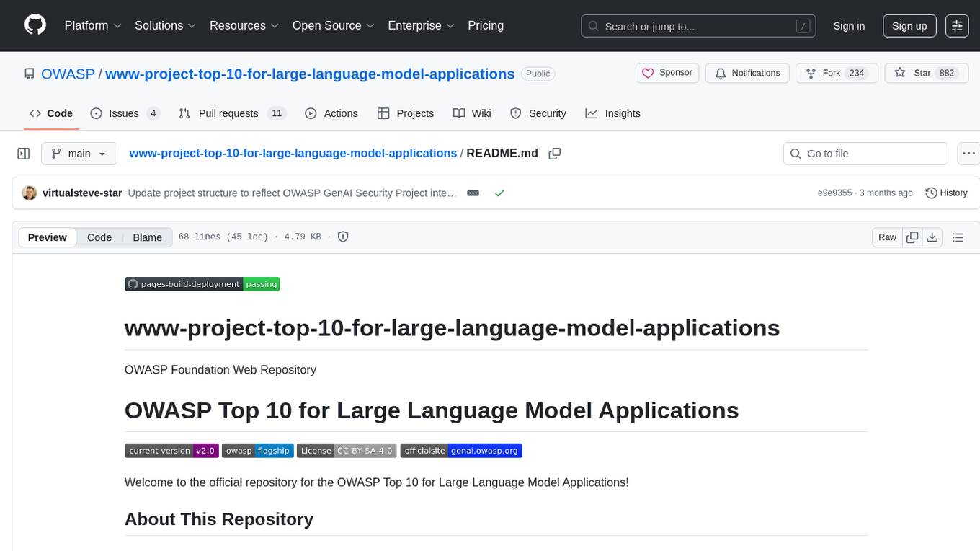Click the Sign in link
Viewport: 980px width, 551px height.
[x=849, y=25]
